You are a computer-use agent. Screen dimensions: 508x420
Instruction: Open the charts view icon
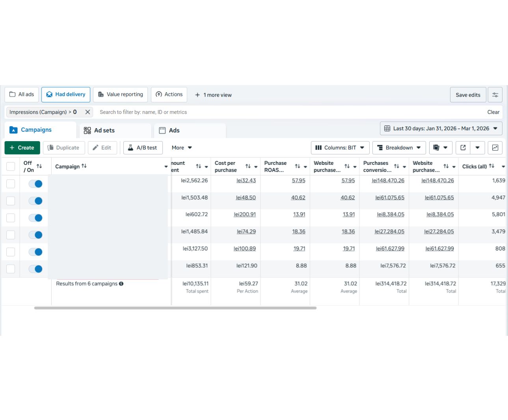coord(495,147)
